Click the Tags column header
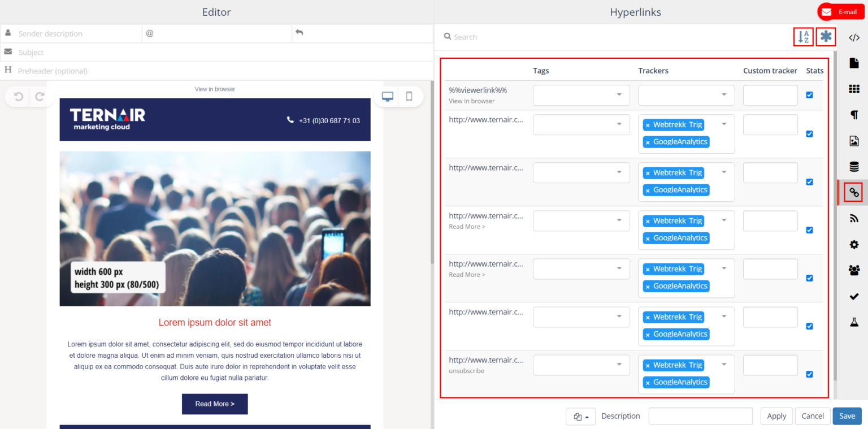Viewport: 868px width, 429px height. click(541, 71)
